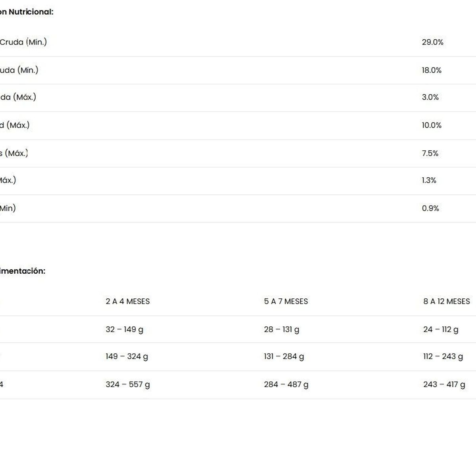Select the 1.3% value cell
The image size is (476, 476).
coord(429,180)
